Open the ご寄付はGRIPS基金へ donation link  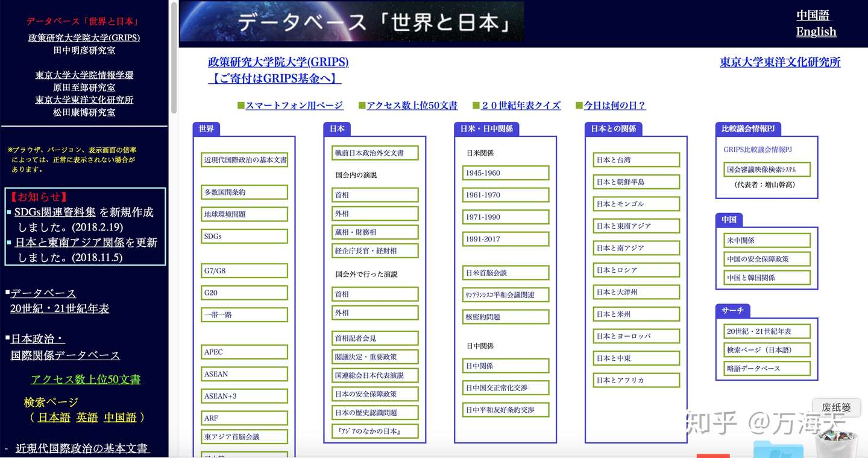click(x=275, y=78)
